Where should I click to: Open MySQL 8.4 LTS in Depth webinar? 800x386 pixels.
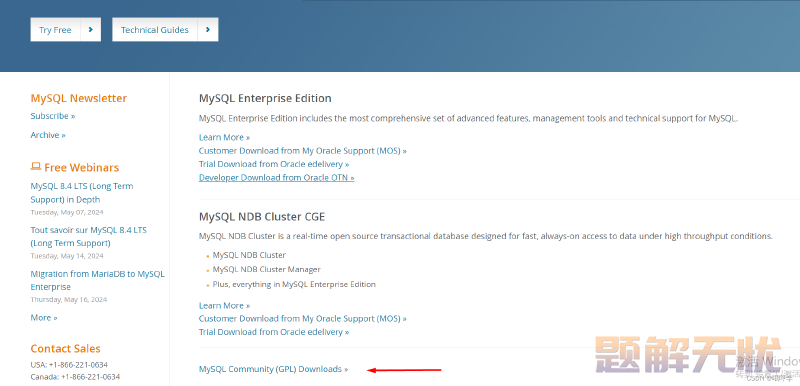(x=82, y=193)
